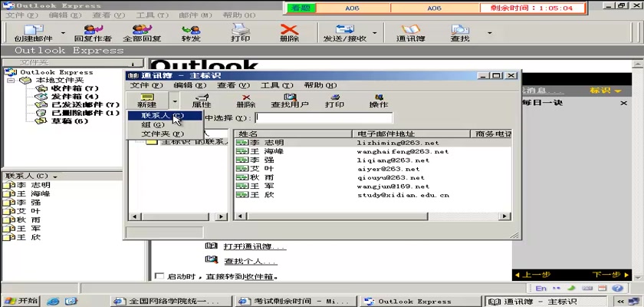The width and height of the screenshot is (644, 307).
Task: Click the Address Book (通讯簿) toolbar icon
Action: click(x=411, y=33)
